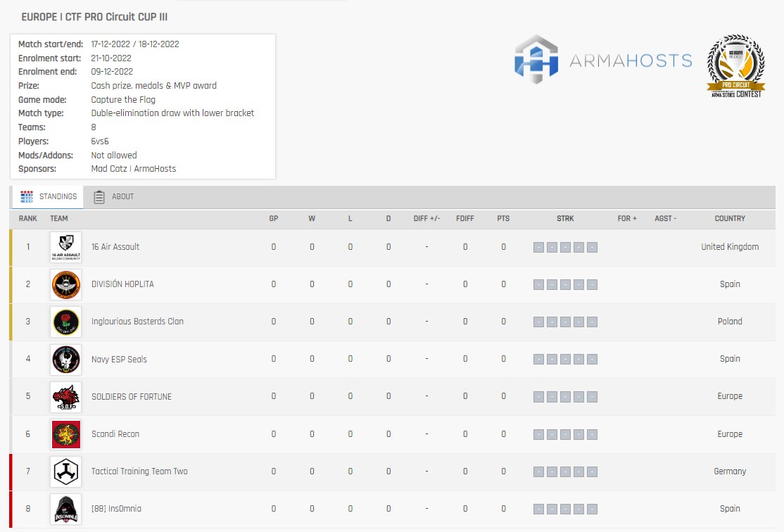Click the '17-12-2022 / 18-12-2022' match dates
The width and height of the screenshot is (784, 532).
[135, 44]
